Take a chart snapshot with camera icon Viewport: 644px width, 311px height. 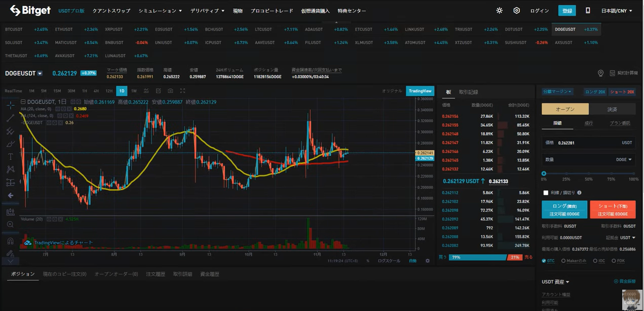point(170,91)
